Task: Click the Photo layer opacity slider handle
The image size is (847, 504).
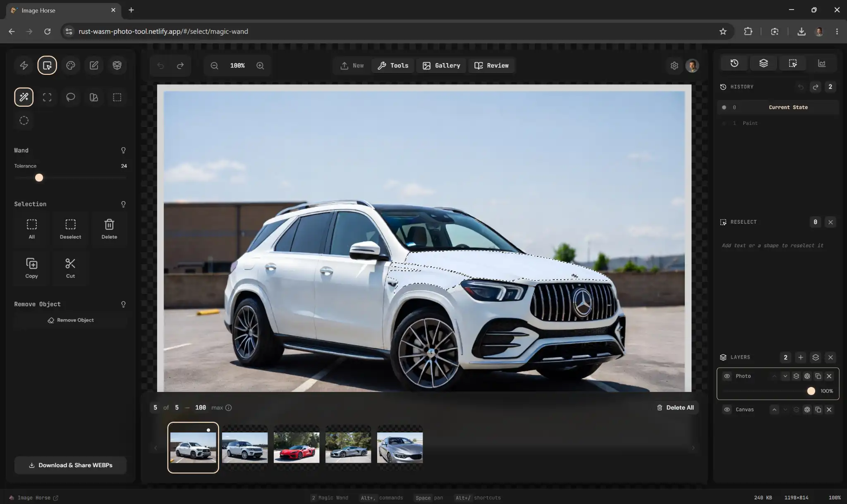Action: click(x=811, y=391)
